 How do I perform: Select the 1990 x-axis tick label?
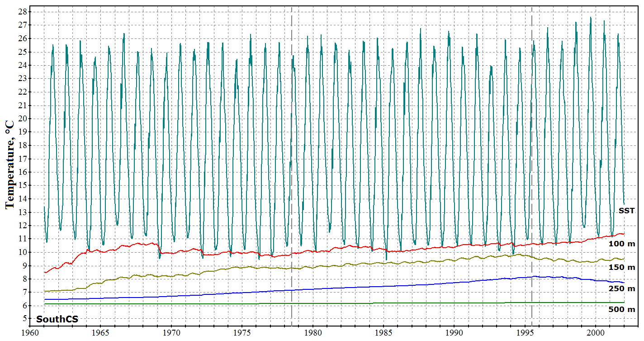pyautogui.click(x=454, y=333)
